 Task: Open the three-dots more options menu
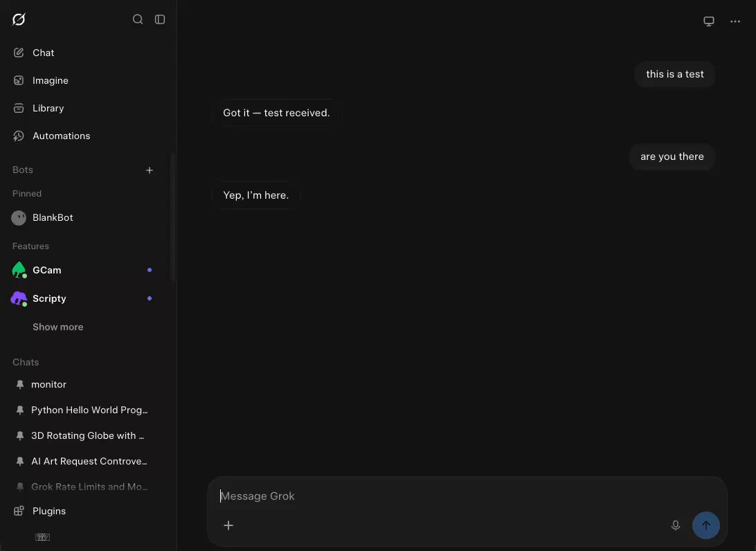(735, 21)
